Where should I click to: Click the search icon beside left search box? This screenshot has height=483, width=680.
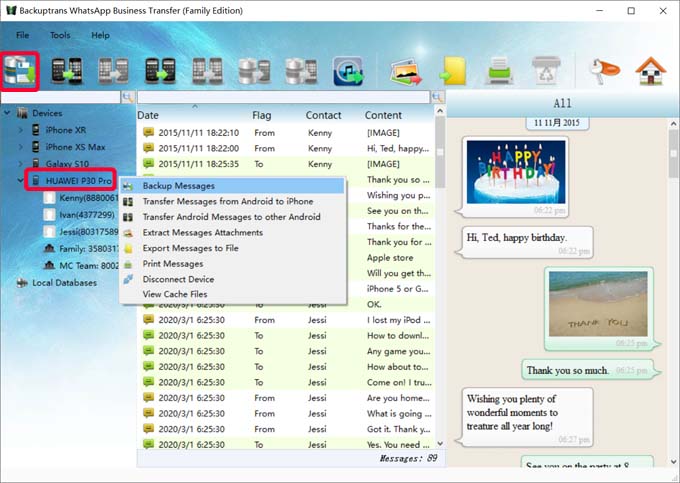[x=128, y=97]
